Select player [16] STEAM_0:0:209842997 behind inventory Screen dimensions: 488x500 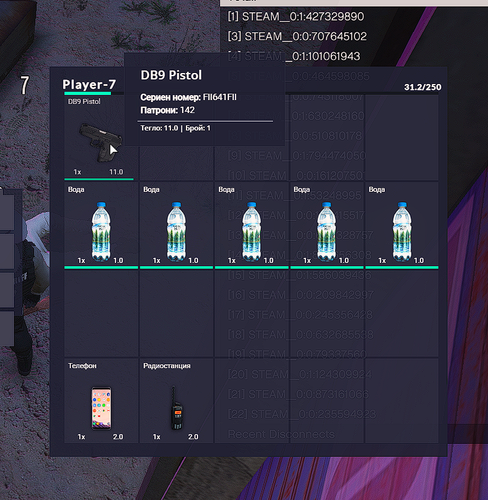300,295
